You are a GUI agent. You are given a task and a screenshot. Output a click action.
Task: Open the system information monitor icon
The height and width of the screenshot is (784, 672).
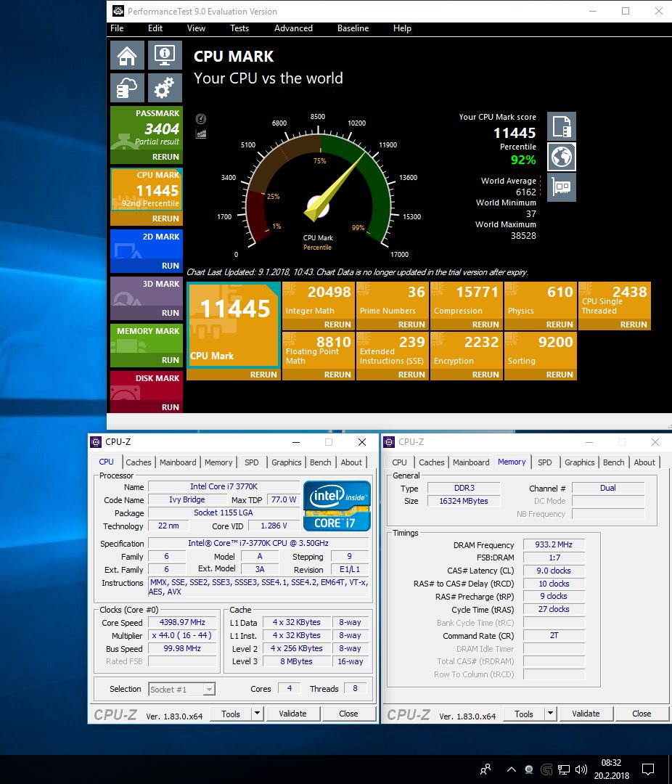(165, 55)
